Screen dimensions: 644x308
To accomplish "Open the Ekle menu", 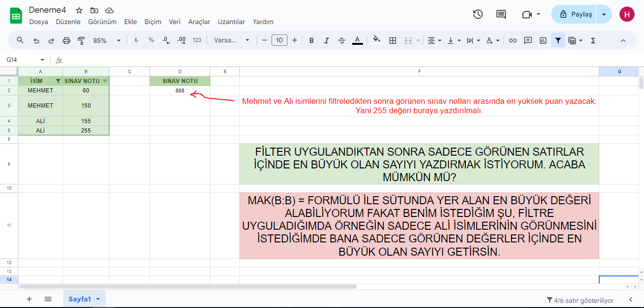I will 131,22.
